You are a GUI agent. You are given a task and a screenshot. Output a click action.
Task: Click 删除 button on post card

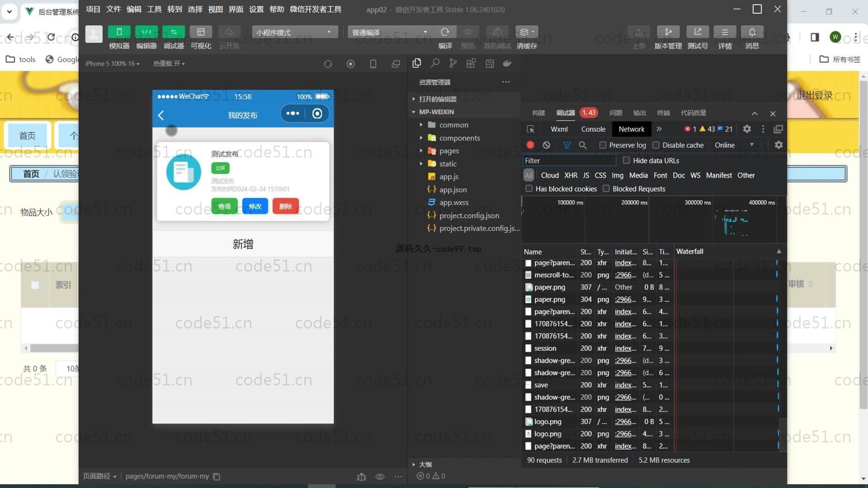pyautogui.click(x=285, y=206)
